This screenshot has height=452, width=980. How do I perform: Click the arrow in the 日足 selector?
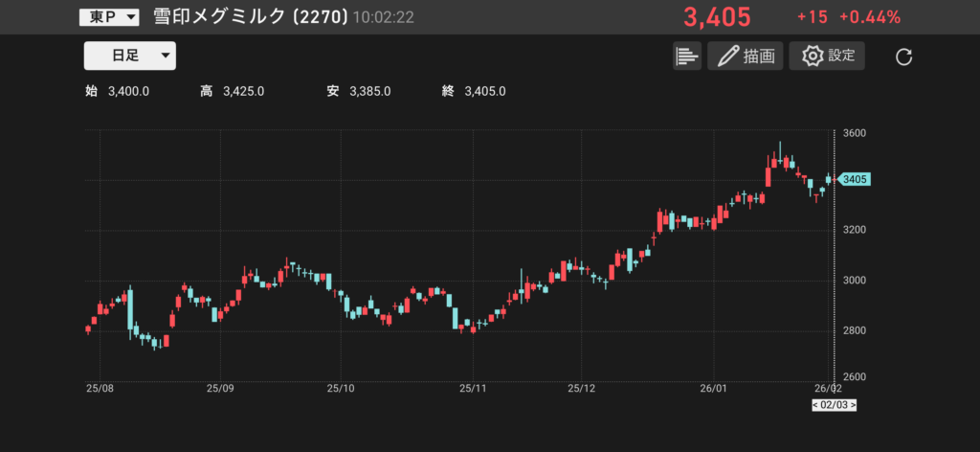tap(166, 56)
